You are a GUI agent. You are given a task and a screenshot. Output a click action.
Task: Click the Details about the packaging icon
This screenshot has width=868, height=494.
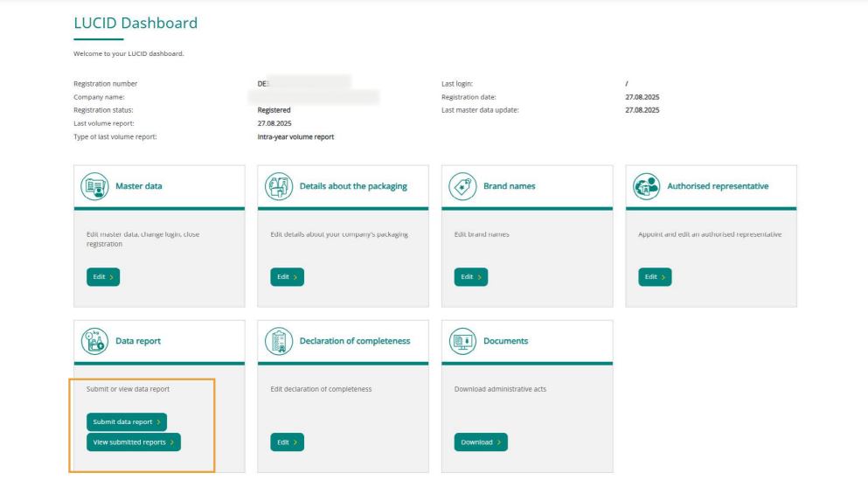click(x=279, y=186)
